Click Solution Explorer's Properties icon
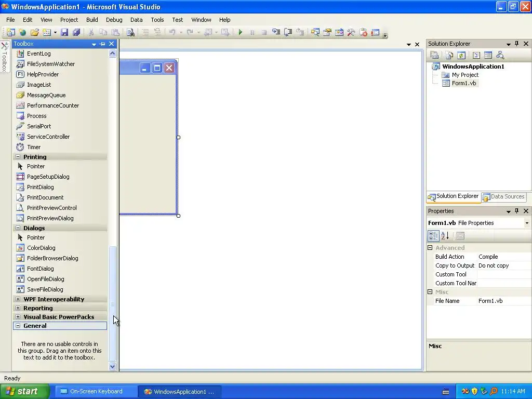 click(x=434, y=55)
